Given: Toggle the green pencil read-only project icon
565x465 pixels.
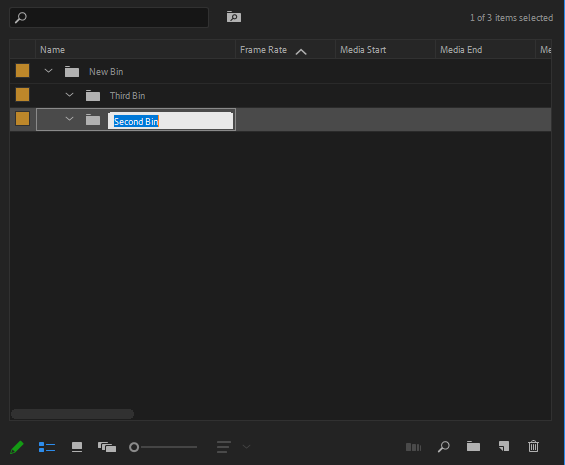Looking at the screenshot, I should tap(17, 447).
